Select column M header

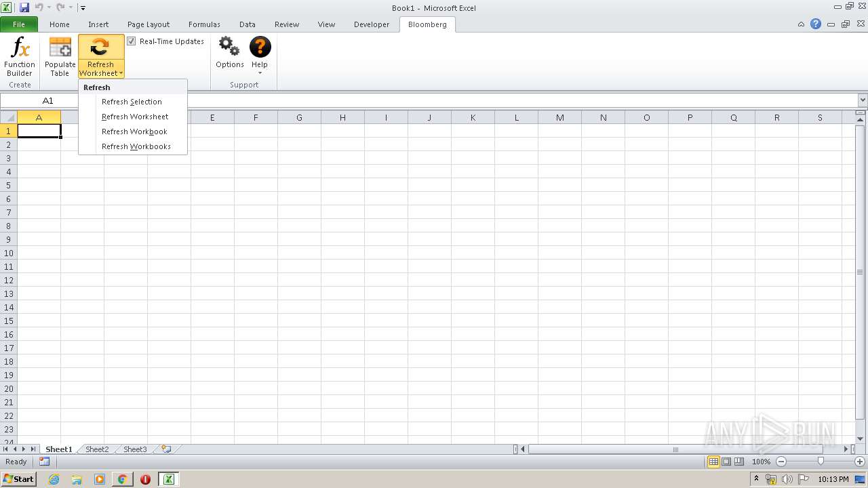pyautogui.click(x=559, y=117)
